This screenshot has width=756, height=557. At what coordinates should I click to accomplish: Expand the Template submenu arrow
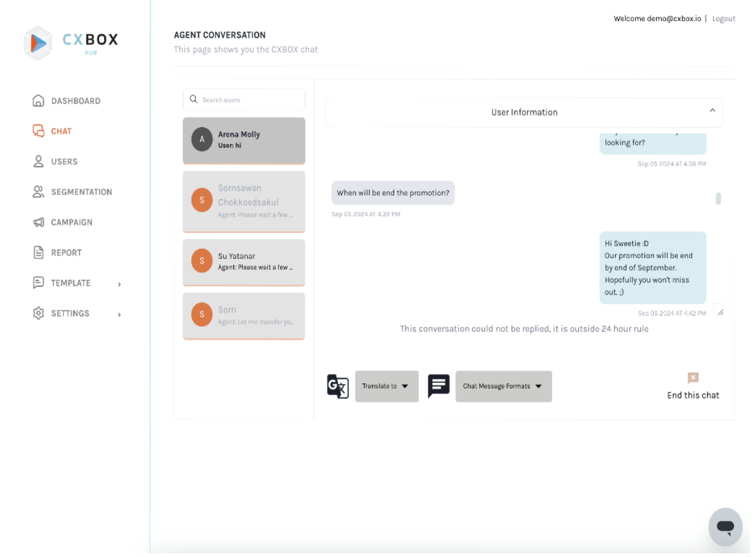coord(119,284)
